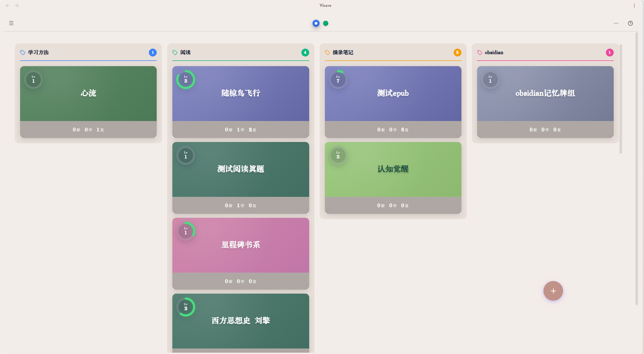
Task: Click the pink count badge on obsidian
Action: pyautogui.click(x=610, y=53)
